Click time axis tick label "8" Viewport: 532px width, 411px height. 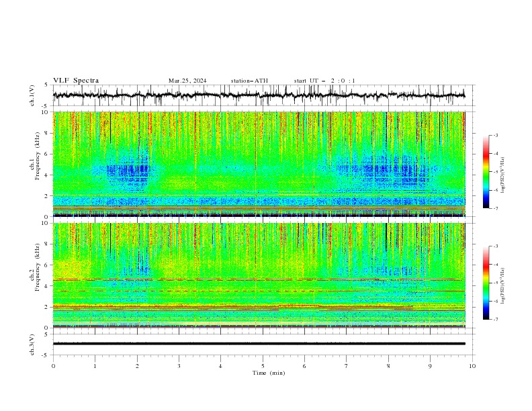click(x=388, y=366)
